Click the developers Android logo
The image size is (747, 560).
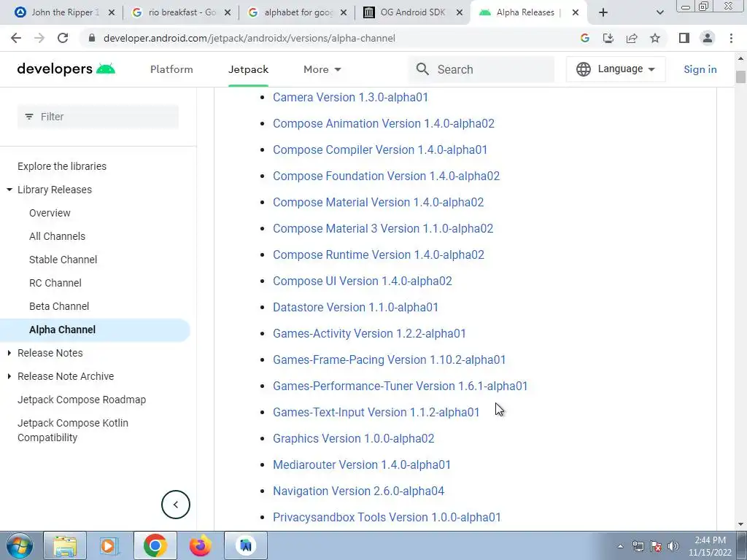66,69
